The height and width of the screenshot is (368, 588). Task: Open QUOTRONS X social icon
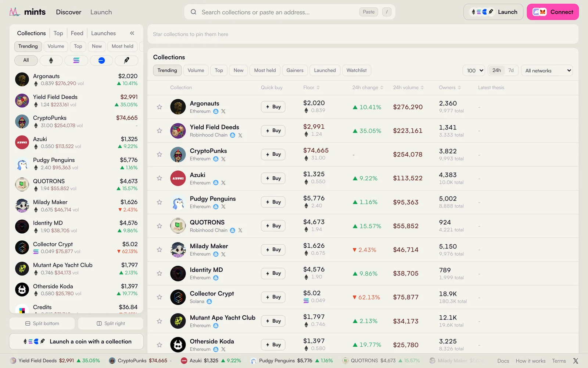tap(240, 230)
